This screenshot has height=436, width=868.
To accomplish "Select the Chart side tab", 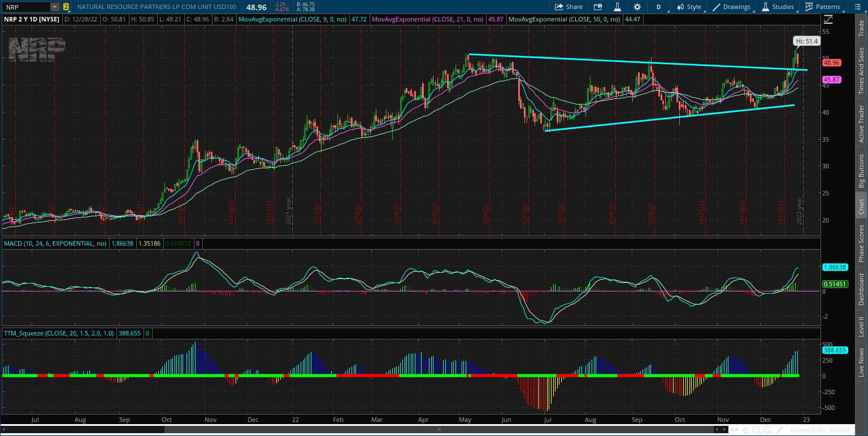I will (x=861, y=206).
